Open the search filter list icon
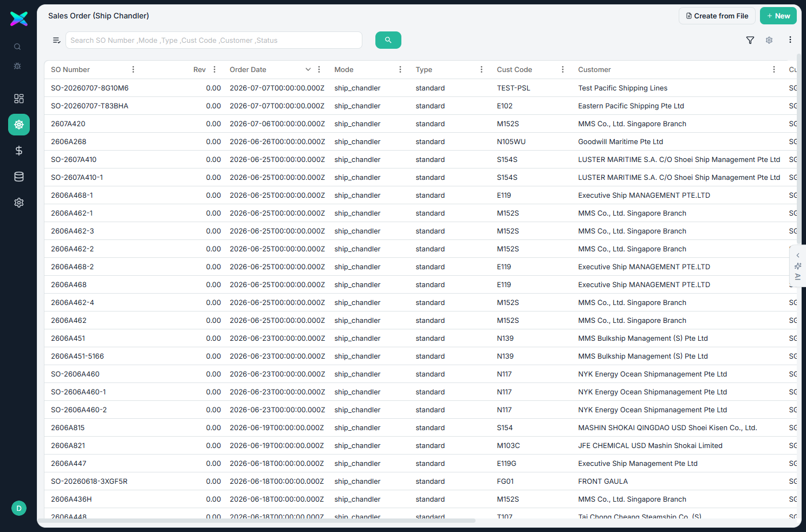This screenshot has height=532, width=806. click(56, 40)
